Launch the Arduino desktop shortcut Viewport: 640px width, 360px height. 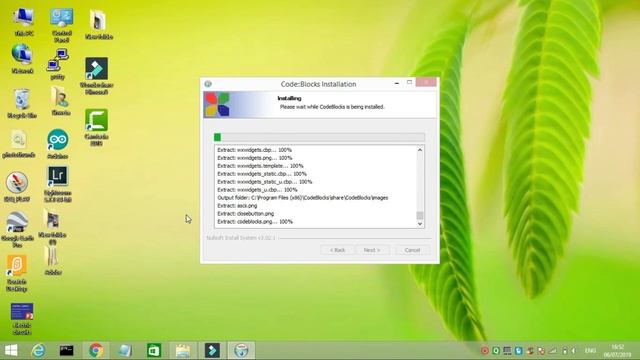pyautogui.click(x=58, y=144)
